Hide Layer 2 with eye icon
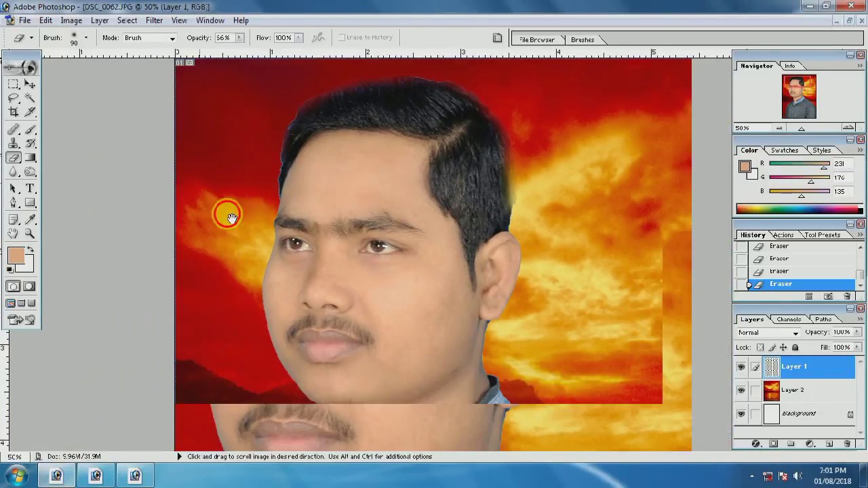 coord(741,390)
